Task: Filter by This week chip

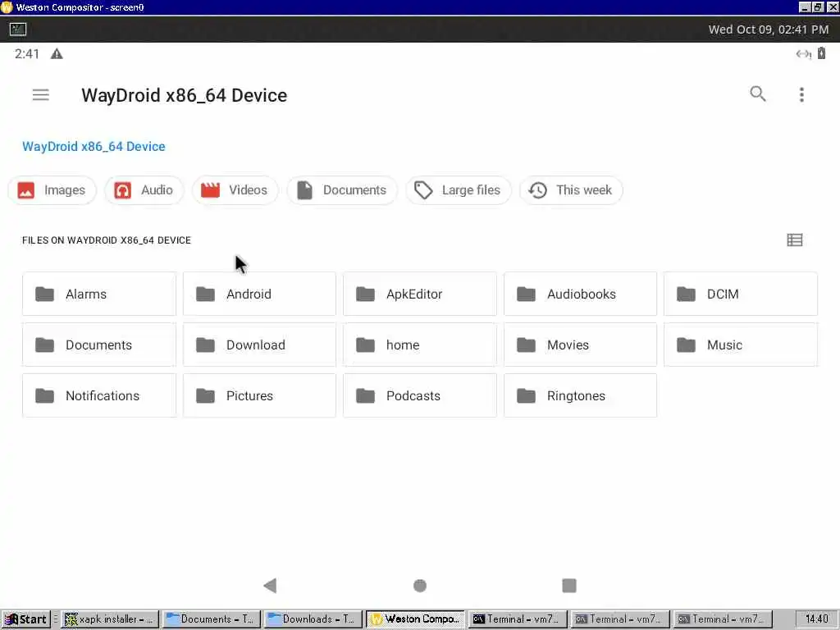Action: [x=571, y=190]
